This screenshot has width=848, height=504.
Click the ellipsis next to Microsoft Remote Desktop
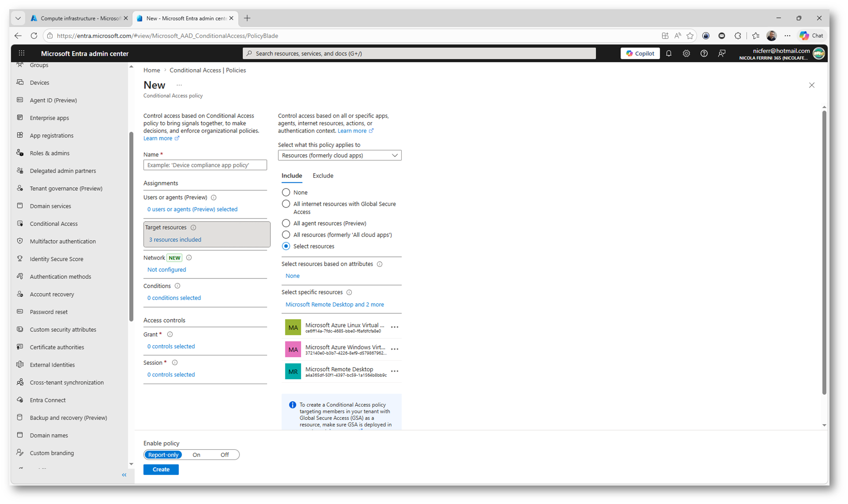395,371
